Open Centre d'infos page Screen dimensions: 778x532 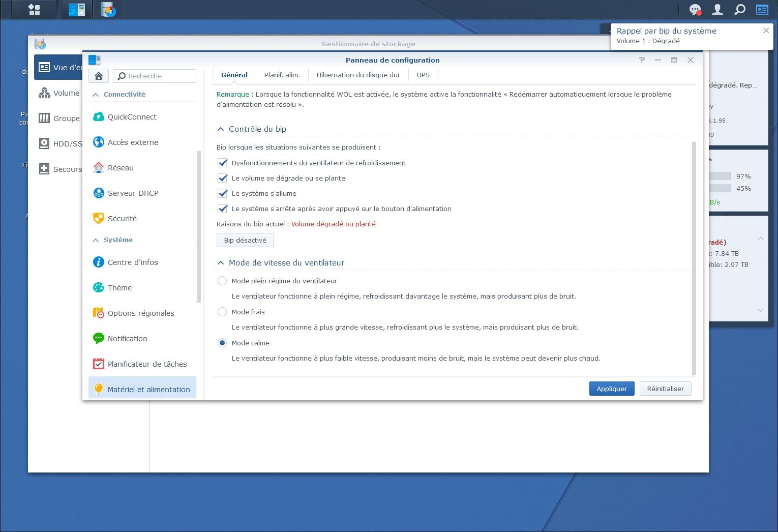tap(132, 262)
